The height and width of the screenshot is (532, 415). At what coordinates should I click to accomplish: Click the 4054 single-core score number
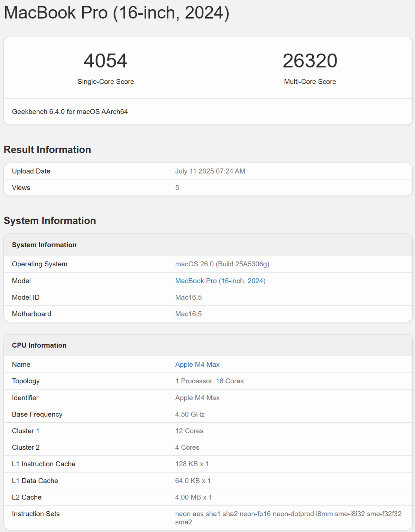point(105,61)
